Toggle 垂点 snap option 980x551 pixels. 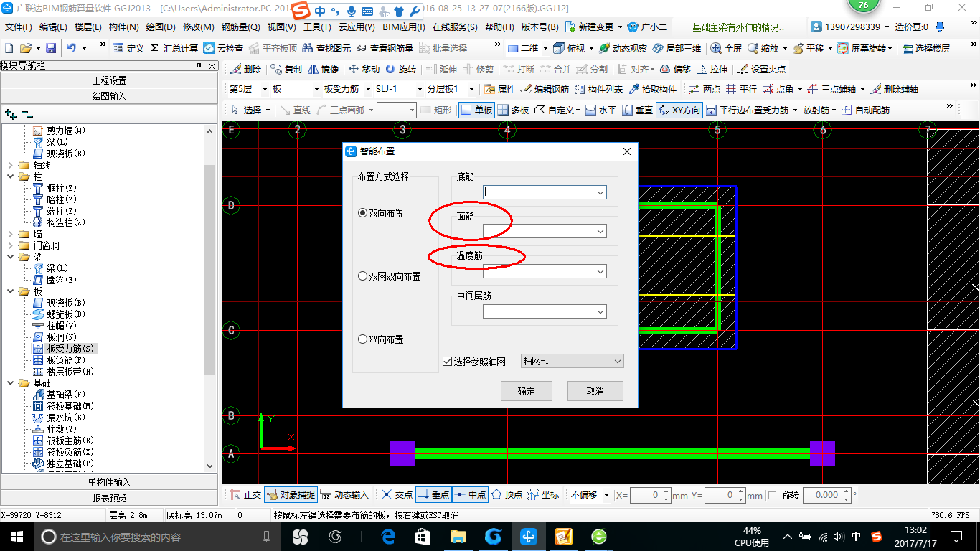tap(433, 495)
